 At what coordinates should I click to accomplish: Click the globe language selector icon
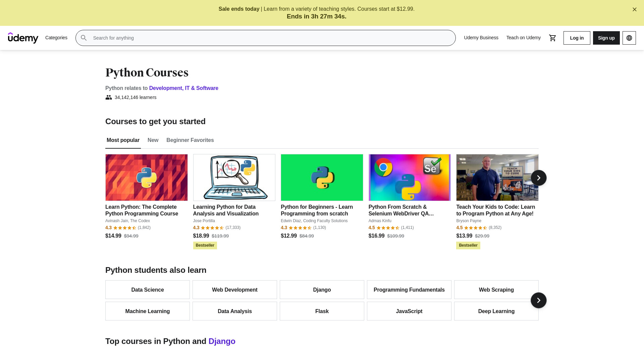click(x=629, y=38)
